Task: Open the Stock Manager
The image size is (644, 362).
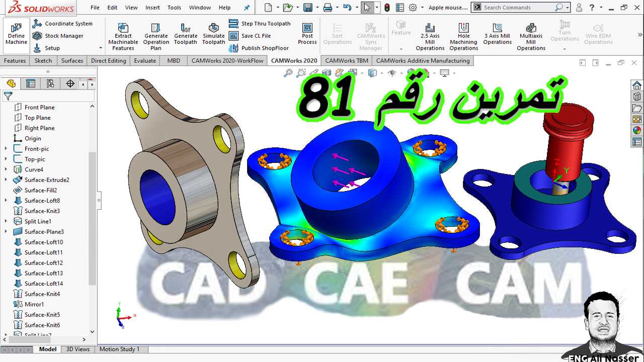Action: 58,36
